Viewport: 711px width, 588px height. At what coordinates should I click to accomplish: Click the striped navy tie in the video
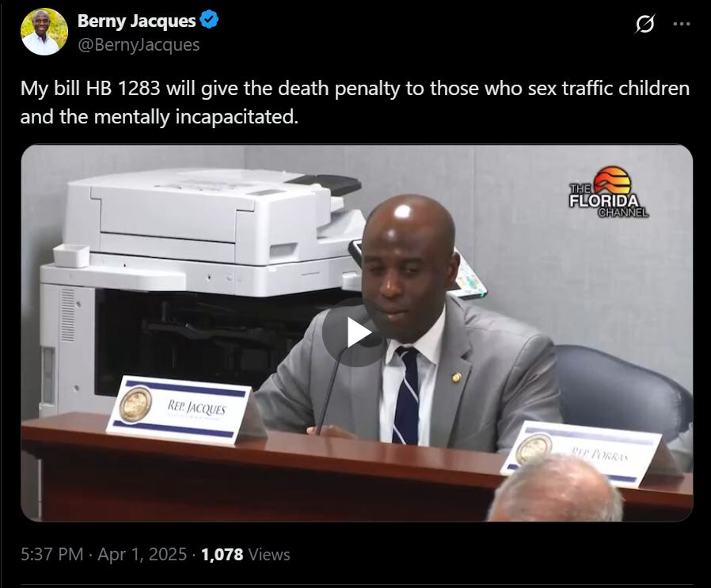pos(407,394)
